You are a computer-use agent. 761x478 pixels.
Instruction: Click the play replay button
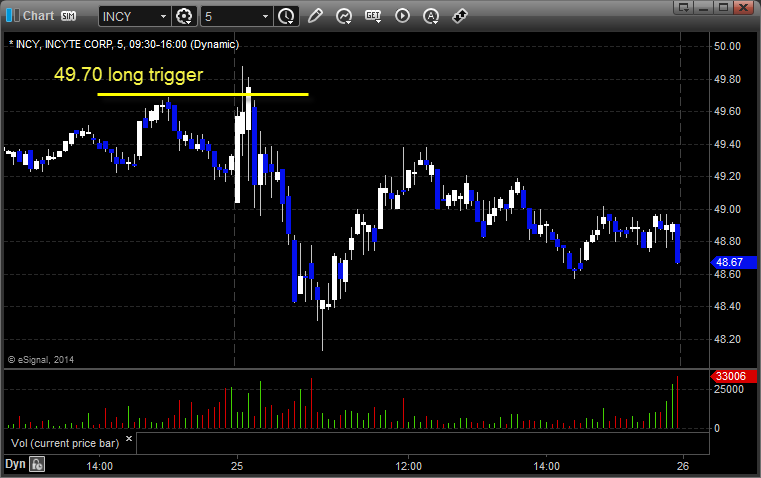coord(402,16)
